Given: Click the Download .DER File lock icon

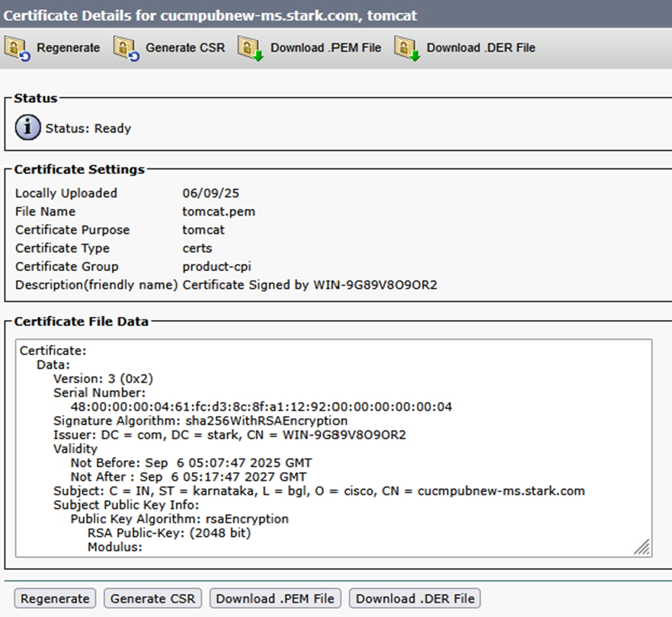Looking at the screenshot, I should click(x=407, y=49).
